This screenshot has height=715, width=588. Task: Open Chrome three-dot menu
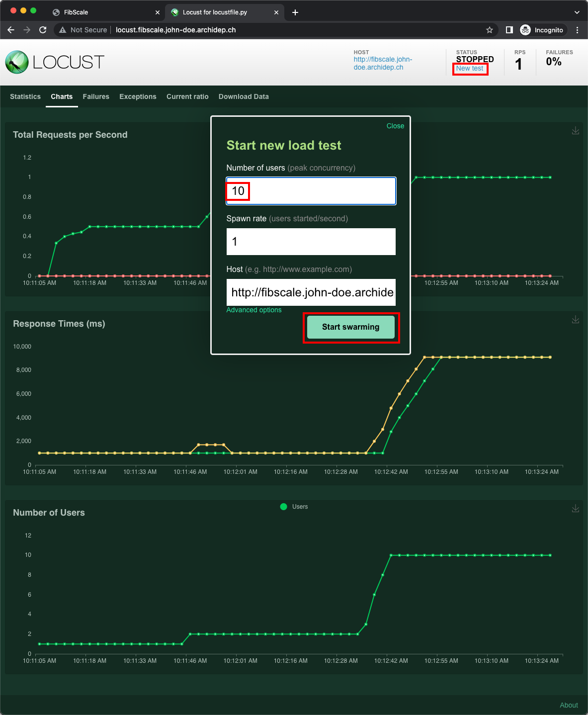[577, 30]
